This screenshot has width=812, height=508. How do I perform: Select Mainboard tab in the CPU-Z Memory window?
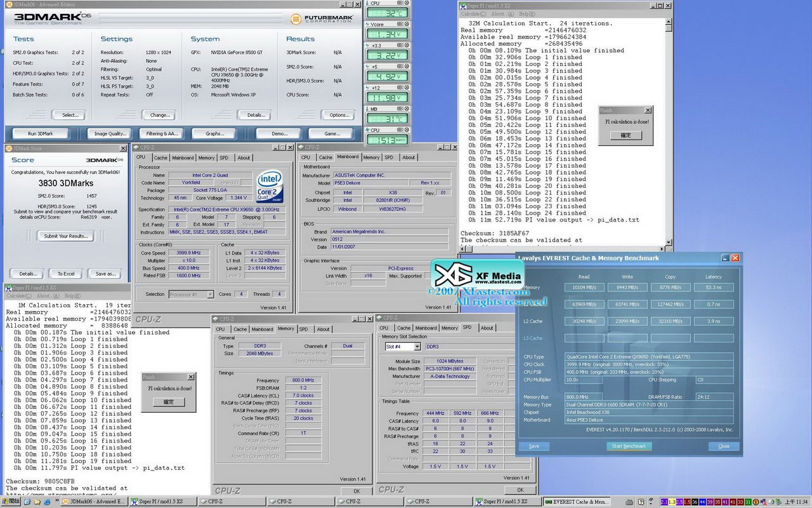tap(262, 329)
